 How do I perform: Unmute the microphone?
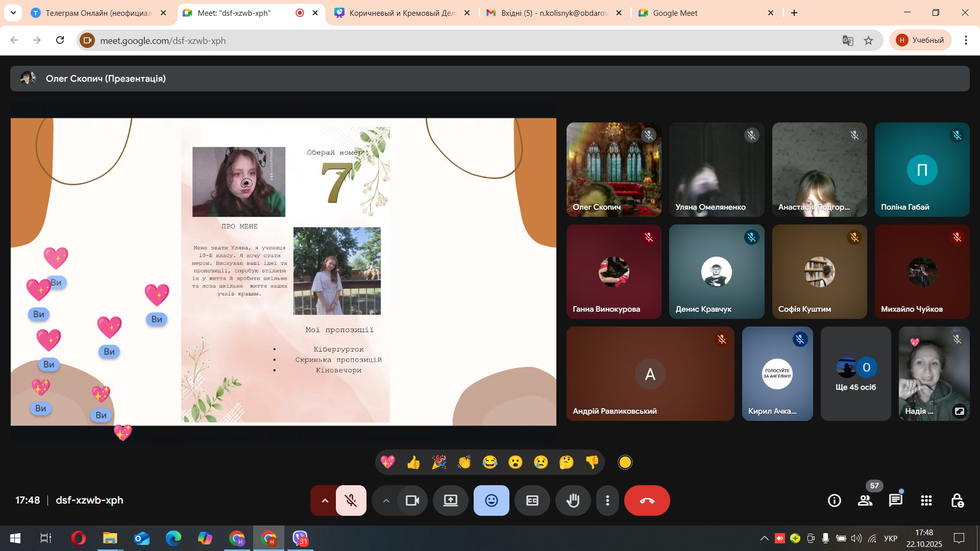[351, 500]
